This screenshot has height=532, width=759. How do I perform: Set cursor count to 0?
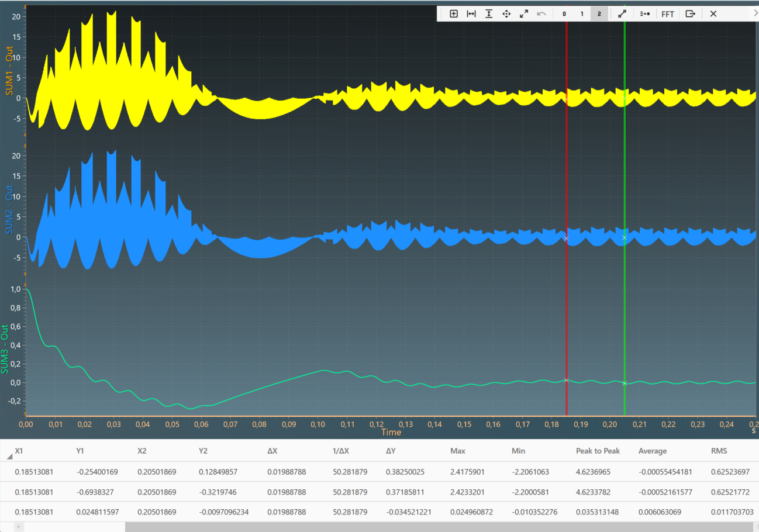564,13
